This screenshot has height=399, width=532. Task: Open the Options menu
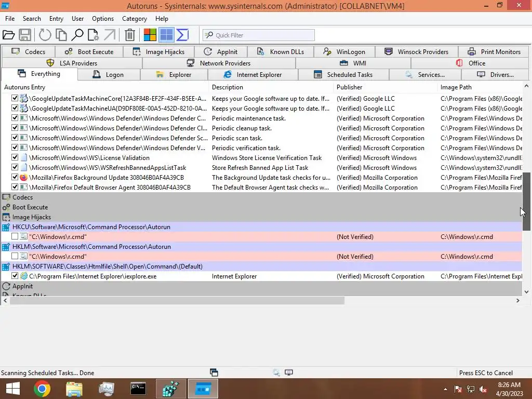pos(103,19)
